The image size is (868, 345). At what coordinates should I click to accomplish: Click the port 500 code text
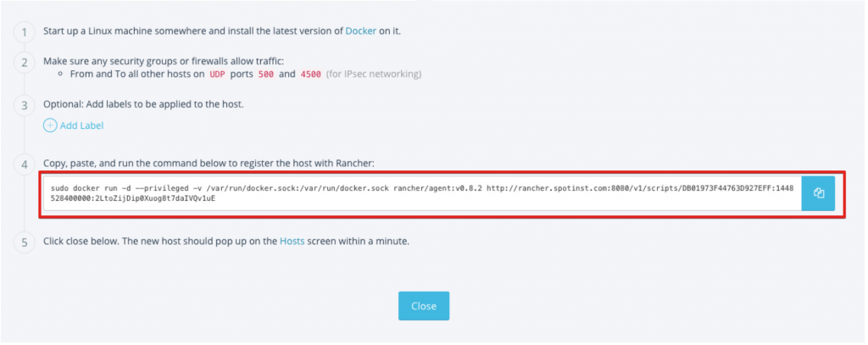[x=266, y=75]
